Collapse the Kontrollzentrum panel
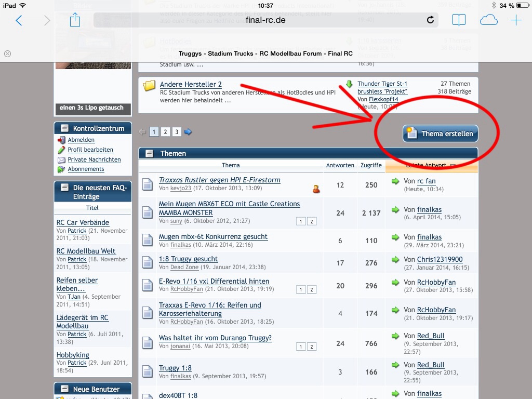Screen dimensions: 532x399 (64, 128)
